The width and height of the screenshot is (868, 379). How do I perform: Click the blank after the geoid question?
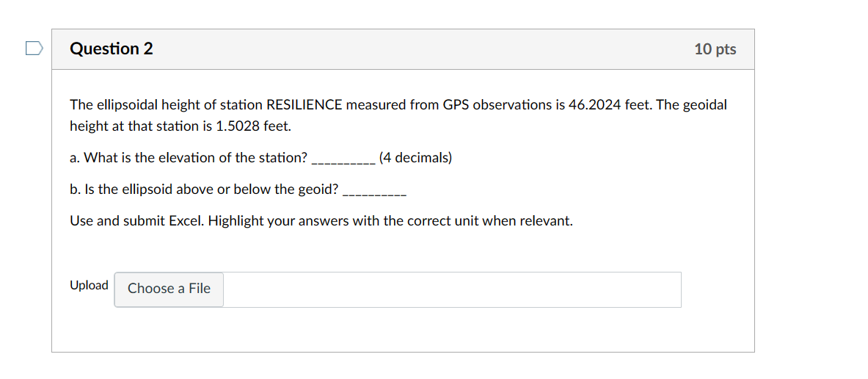[374, 190]
